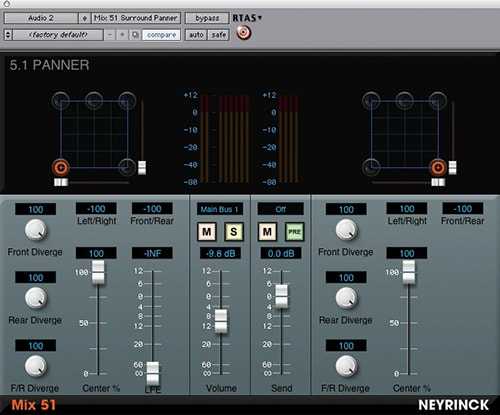Click the left channel Center % slider handle
The width and height of the screenshot is (500, 415).
tap(98, 272)
